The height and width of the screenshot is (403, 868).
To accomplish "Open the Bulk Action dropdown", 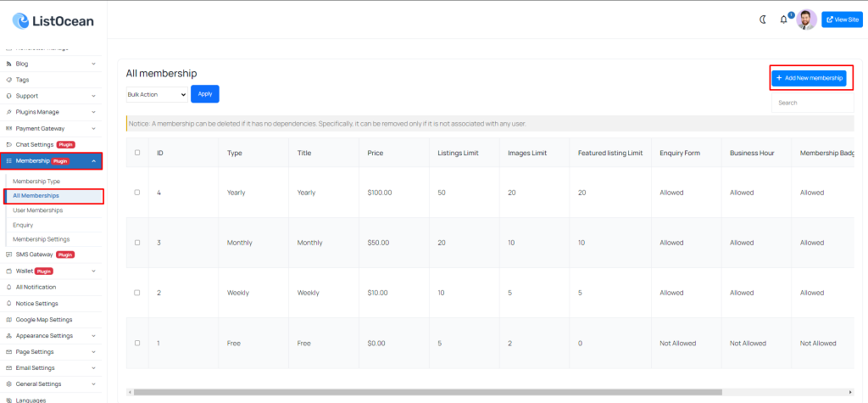I will (x=157, y=94).
